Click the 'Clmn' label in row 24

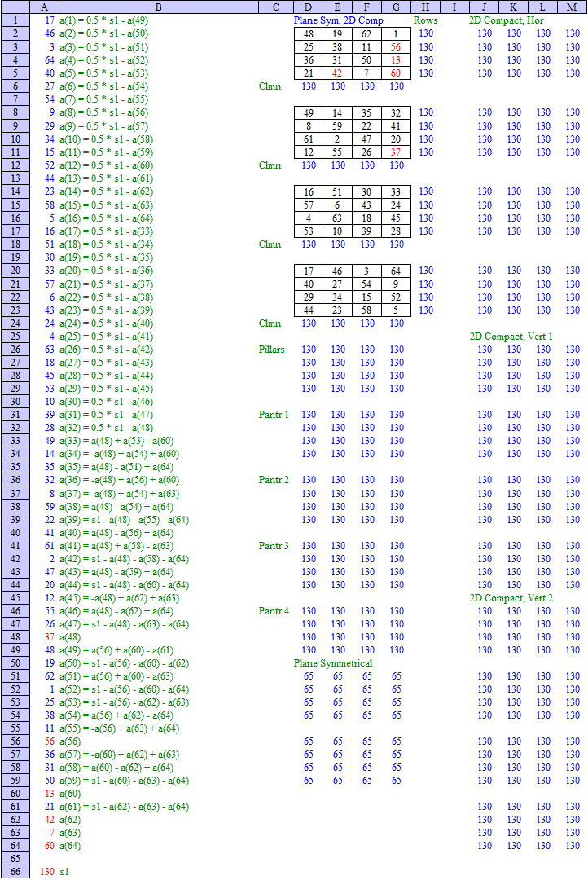coord(270,323)
